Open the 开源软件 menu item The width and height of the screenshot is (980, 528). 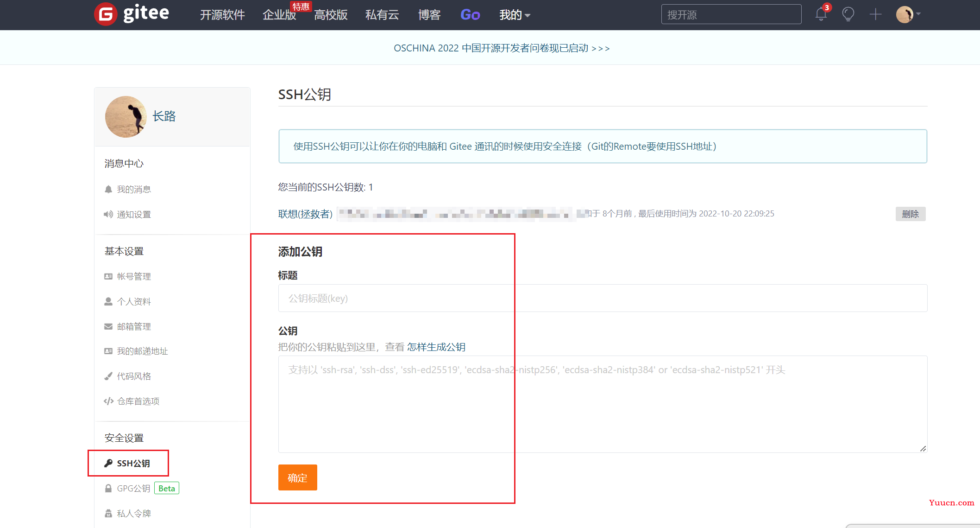pyautogui.click(x=222, y=15)
